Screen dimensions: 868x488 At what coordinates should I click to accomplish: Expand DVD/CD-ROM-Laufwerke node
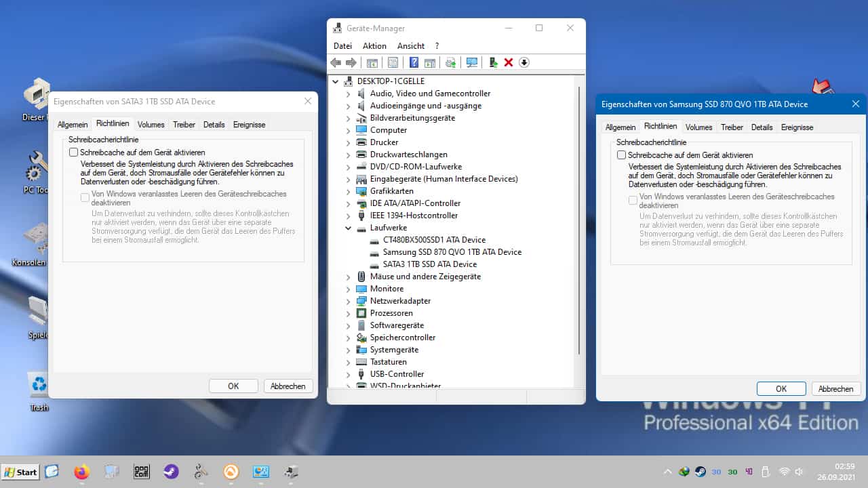click(x=348, y=167)
